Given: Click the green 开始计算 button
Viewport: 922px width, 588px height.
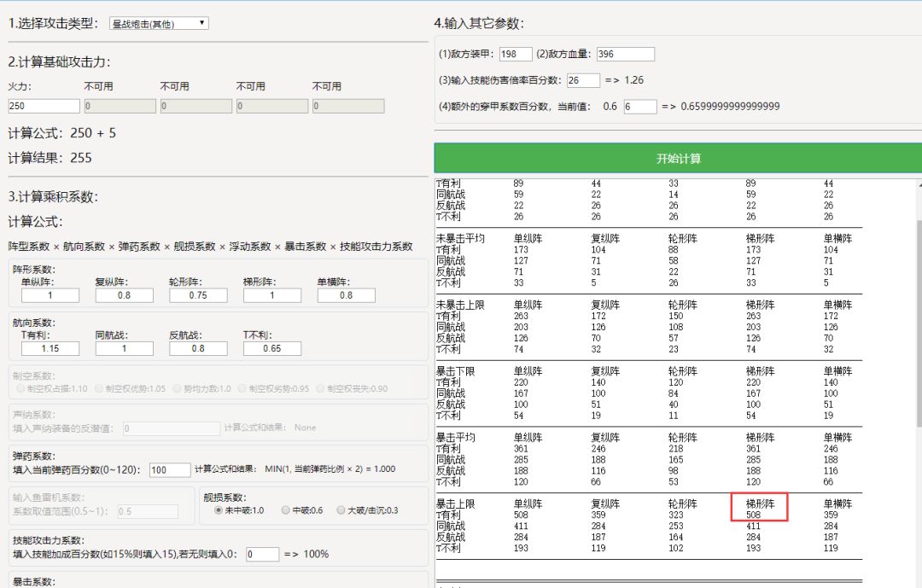Looking at the screenshot, I should pyautogui.click(x=678, y=158).
